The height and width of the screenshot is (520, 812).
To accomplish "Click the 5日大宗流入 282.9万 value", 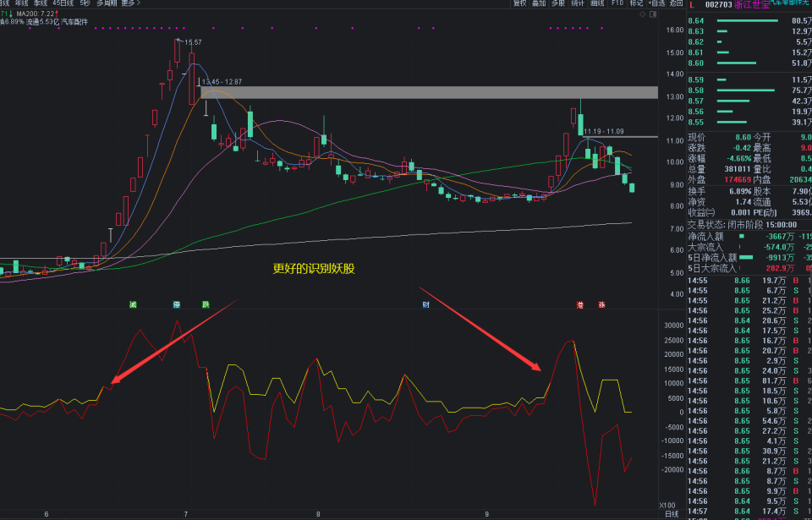I will coord(780,268).
